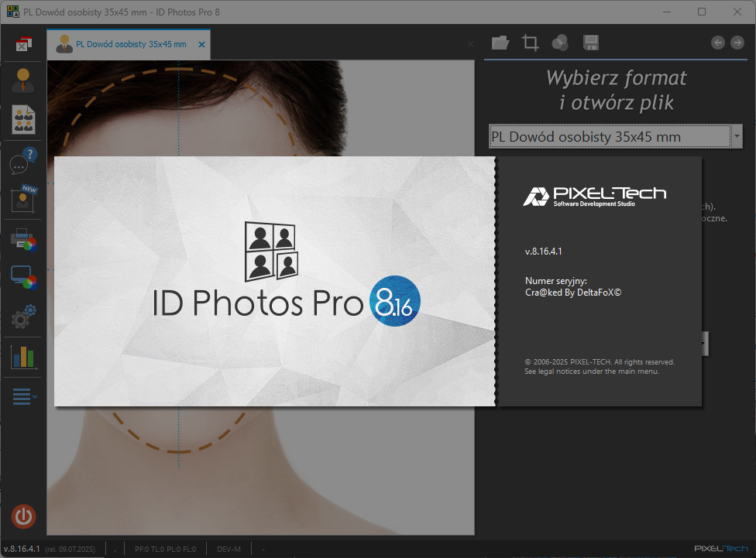Click release date text in status bar
Viewport: 756px width, 558px height.
click(70, 549)
